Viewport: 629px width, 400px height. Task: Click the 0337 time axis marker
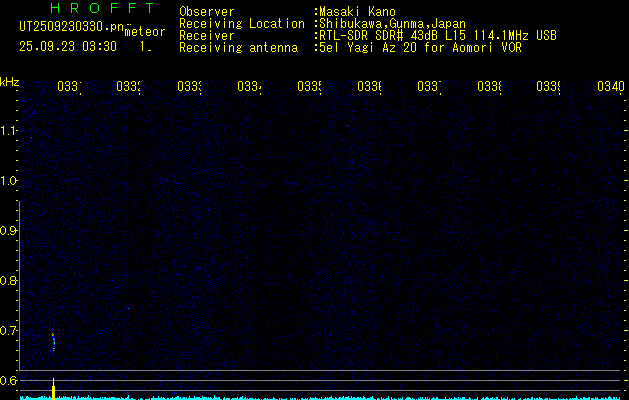click(x=429, y=86)
